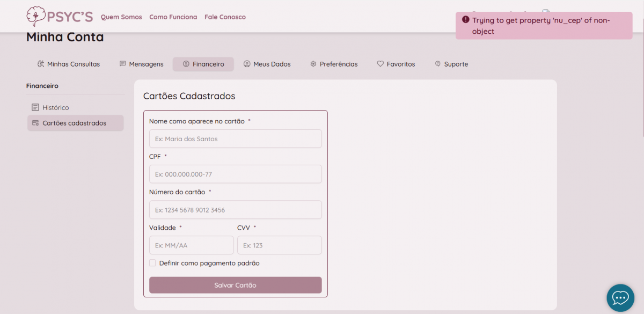The image size is (644, 314).
Task: Open the Quem Somos link
Action: point(121,17)
